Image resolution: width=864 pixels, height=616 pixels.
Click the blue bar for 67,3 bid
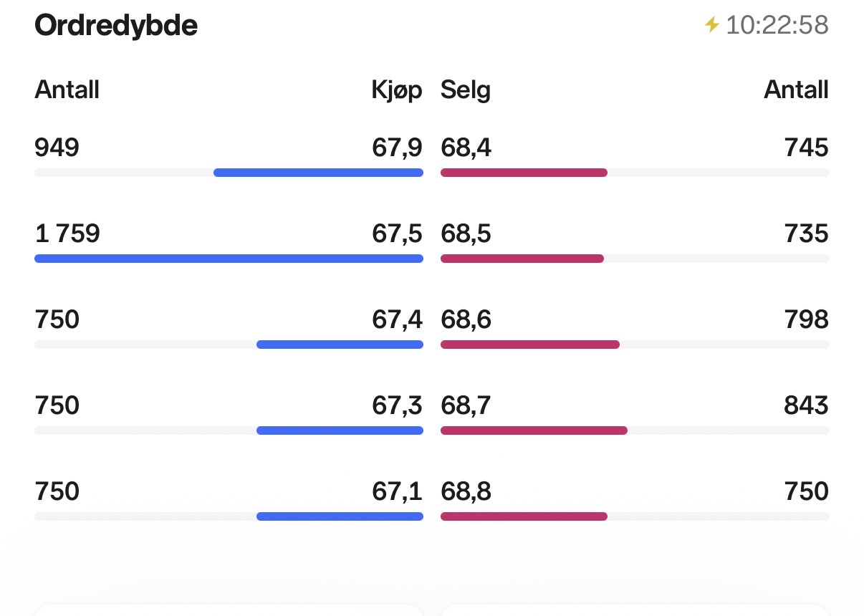340,430
